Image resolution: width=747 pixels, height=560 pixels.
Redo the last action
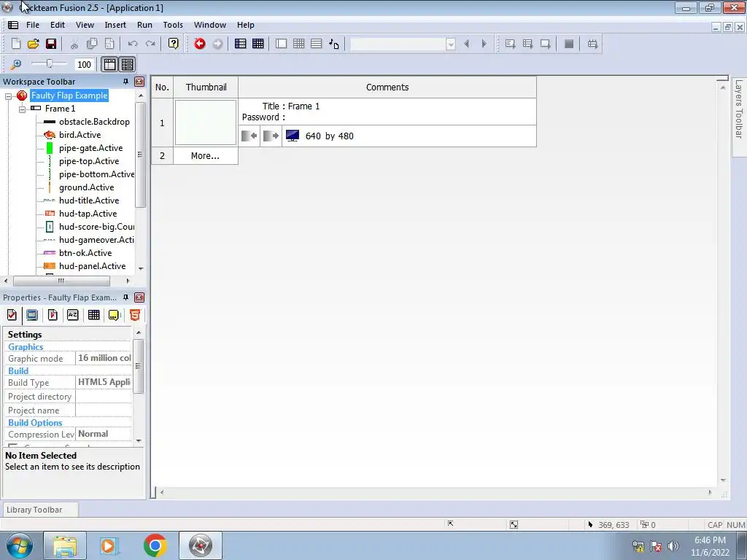click(x=150, y=44)
